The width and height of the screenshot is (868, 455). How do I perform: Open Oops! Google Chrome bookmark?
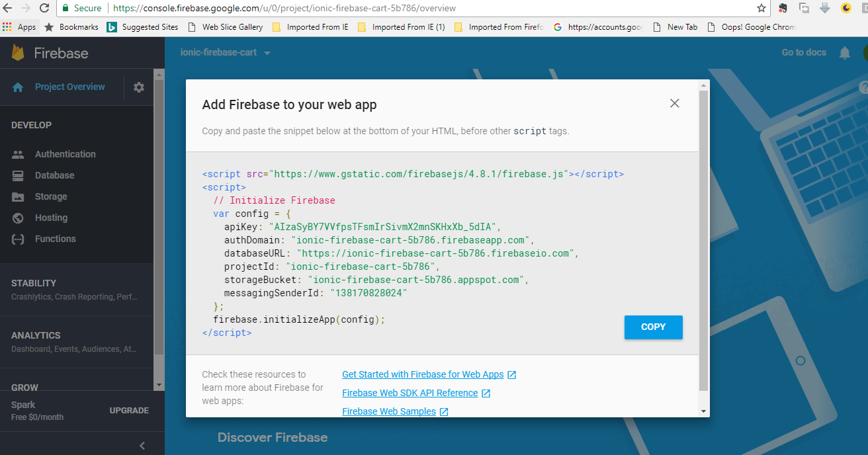coord(752,27)
